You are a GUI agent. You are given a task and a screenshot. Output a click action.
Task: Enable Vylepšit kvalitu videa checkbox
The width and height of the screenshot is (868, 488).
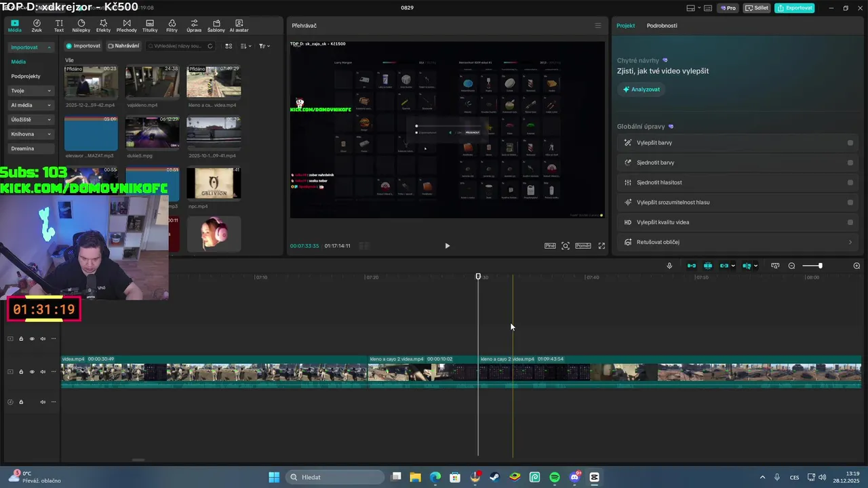coord(850,222)
